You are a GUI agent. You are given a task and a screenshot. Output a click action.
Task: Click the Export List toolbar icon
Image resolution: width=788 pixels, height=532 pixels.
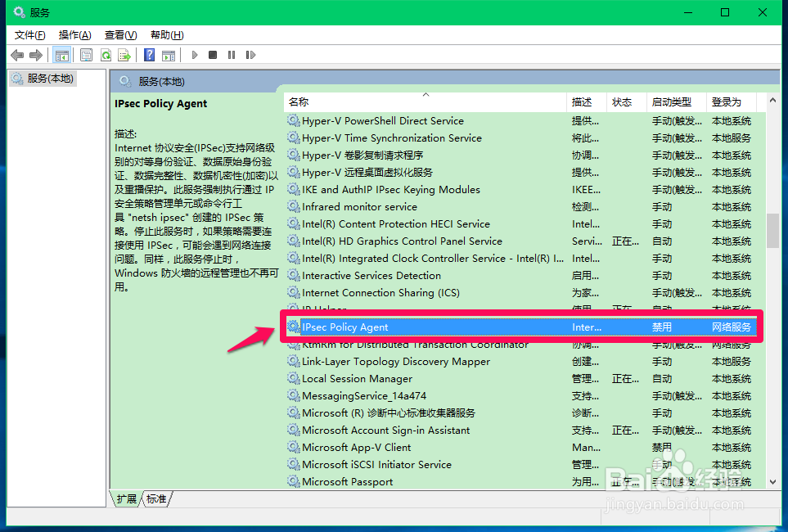click(x=125, y=54)
